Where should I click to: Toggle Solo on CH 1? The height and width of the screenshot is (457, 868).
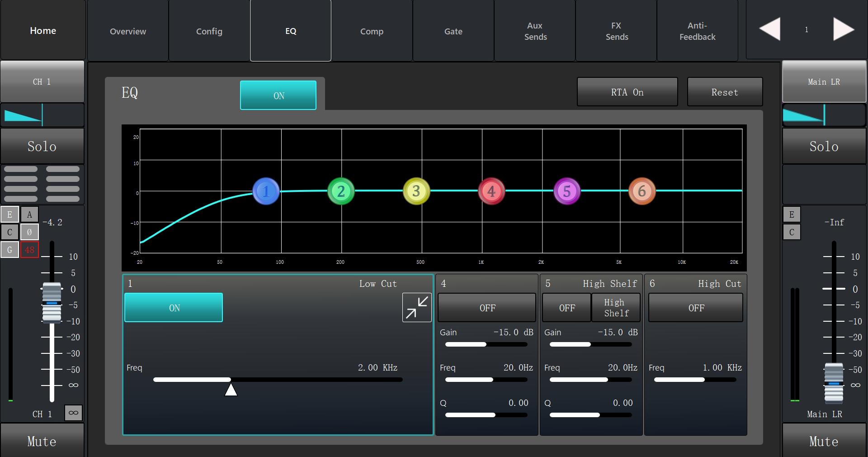pyautogui.click(x=42, y=146)
